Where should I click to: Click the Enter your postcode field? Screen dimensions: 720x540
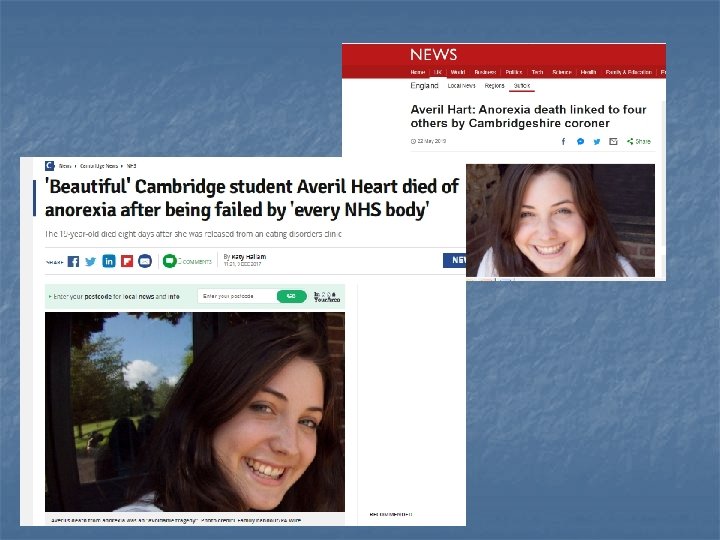237,296
